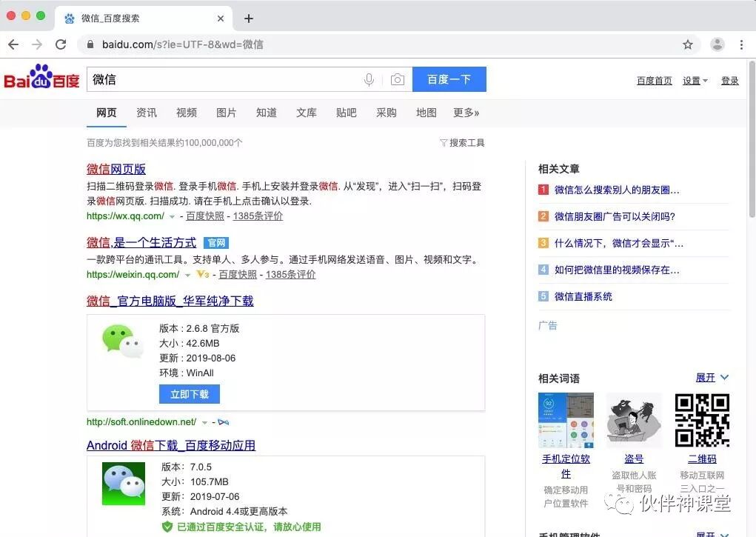756x537 pixels.
Task: Open 1385条评价 for weixin.qq.com result
Action: pos(291,275)
